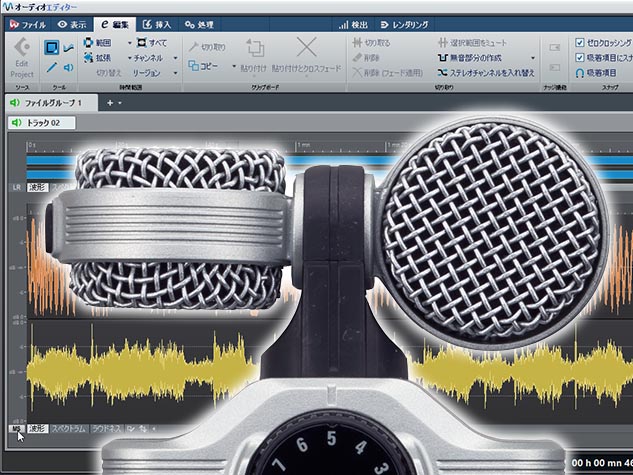Open the リージョン dropdown
The image size is (633, 475).
(175, 73)
